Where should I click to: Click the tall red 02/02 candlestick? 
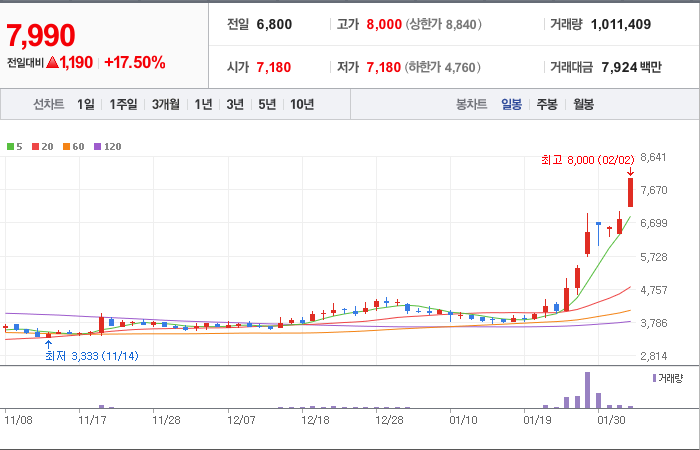[x=630, y=192]
